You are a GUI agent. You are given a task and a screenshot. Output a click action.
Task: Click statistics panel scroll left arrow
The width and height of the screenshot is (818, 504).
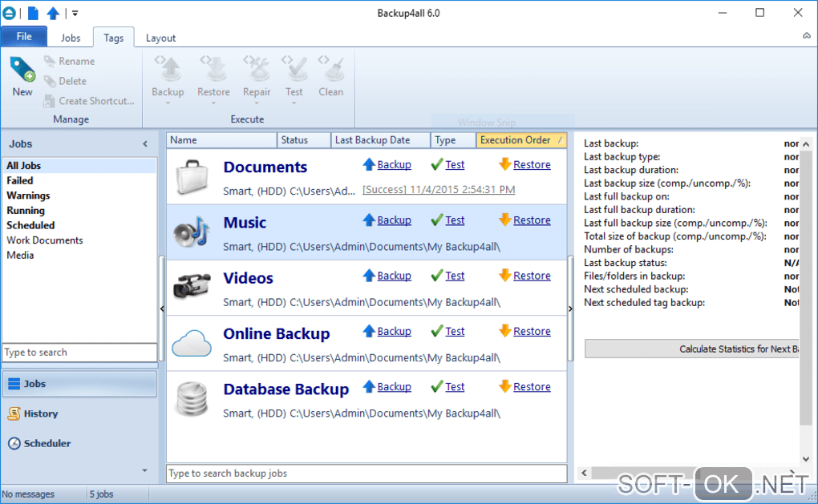tap(585, 473)
